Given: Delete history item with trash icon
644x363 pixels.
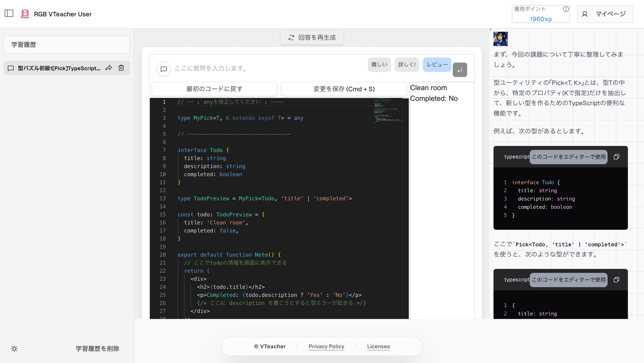Looking at the screenshot, I should pyautogui.click(x=121, y=68).
